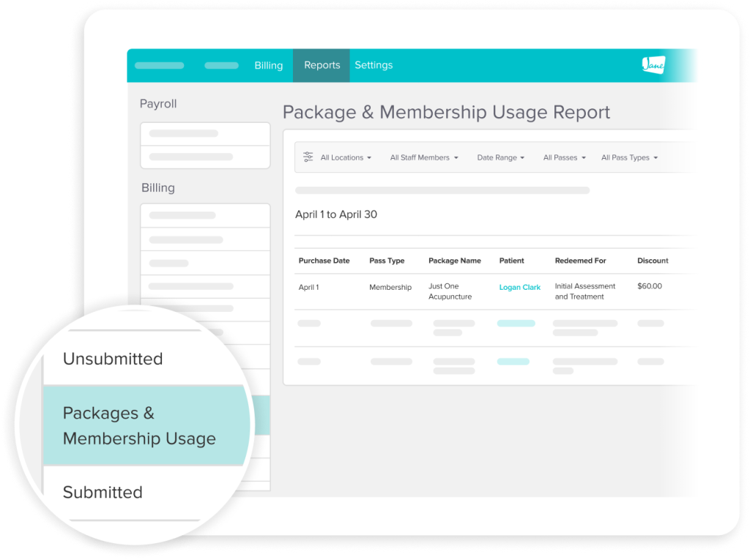
Task: Sort by the Purchase Date column
Action: (x=323, y=261)
